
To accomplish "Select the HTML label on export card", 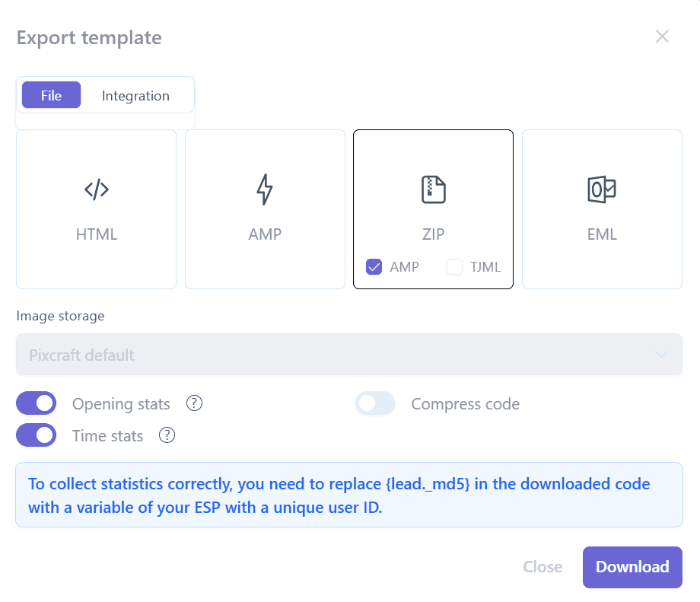I will pyautogui.click(x=97, y=234).
